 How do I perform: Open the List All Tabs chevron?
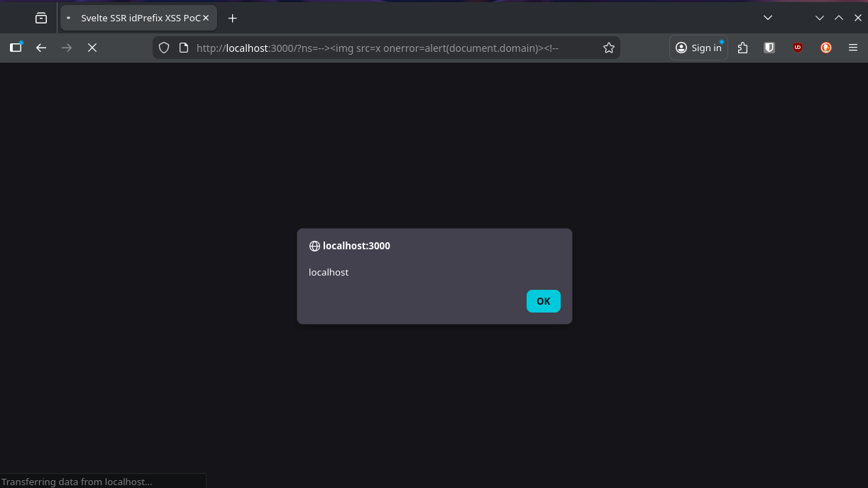coord(768,17)
